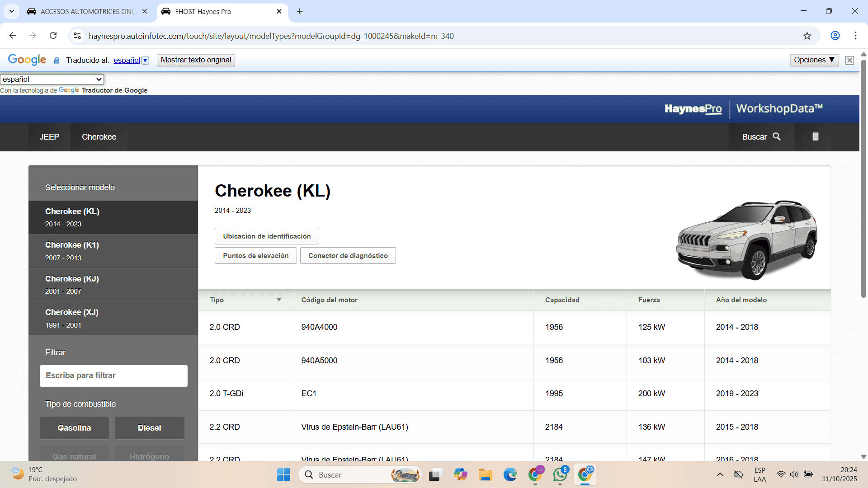Image resolution: width=868 pixels, height=488 pixels.
Task: Sort by the Tipo column arrow
Action: [x=279, y=300]
